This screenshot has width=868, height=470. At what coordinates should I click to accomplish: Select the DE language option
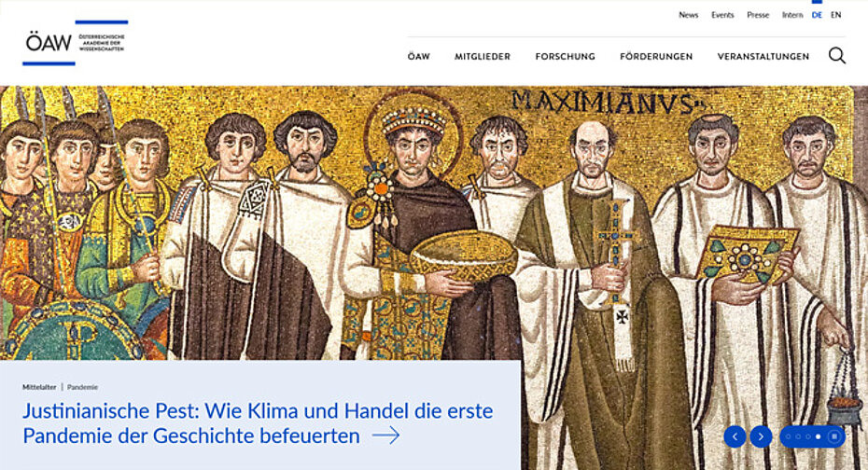(x=817, y=15)
